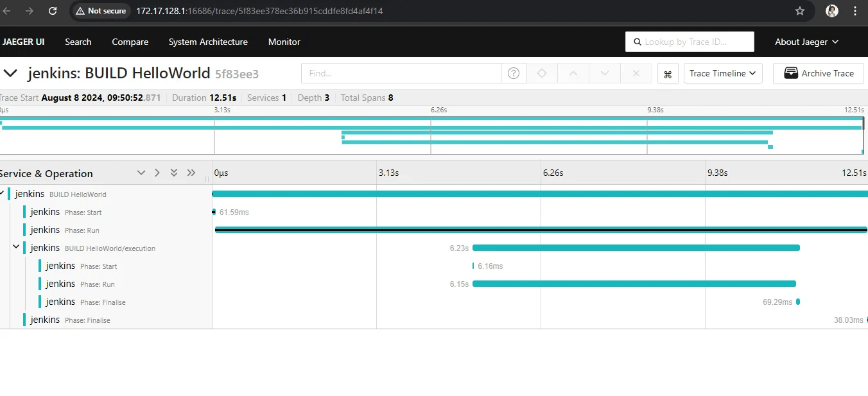This screenshot has height=396, width=868.
Task: Click the Services 1 text
Action: [x=266, y=98]
